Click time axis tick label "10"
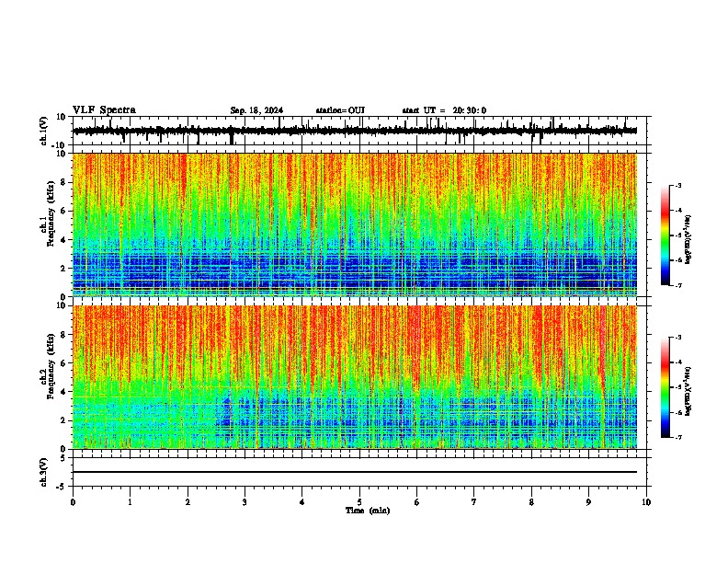Viewport: 728px width, 563px height. click(x=646, y=502)
